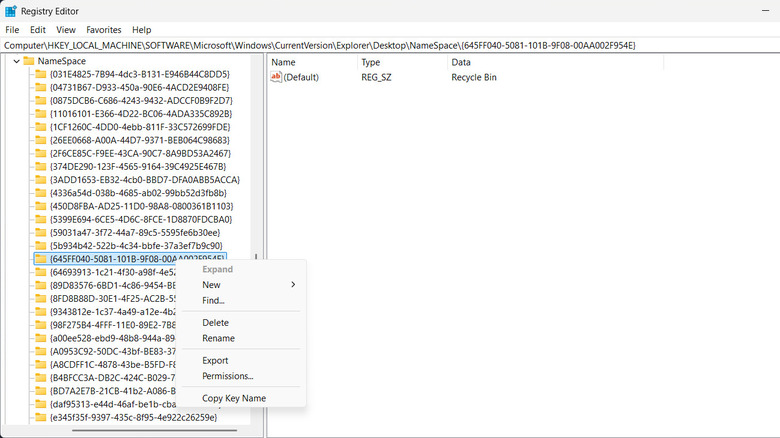Collapse the NameSpace tree node
Image resolution: width=780 pixels, height=438 pixels.
(13, 61)
